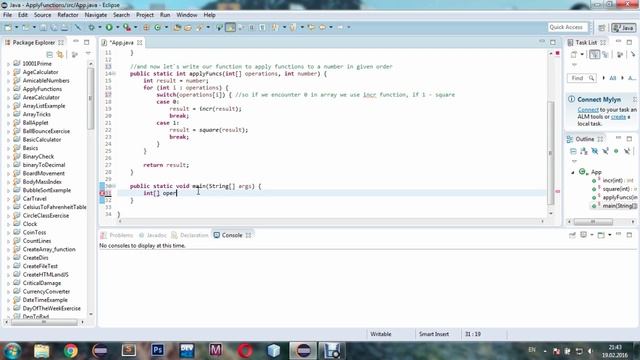Run the program with the green Run icon

(x=109, y=27)
